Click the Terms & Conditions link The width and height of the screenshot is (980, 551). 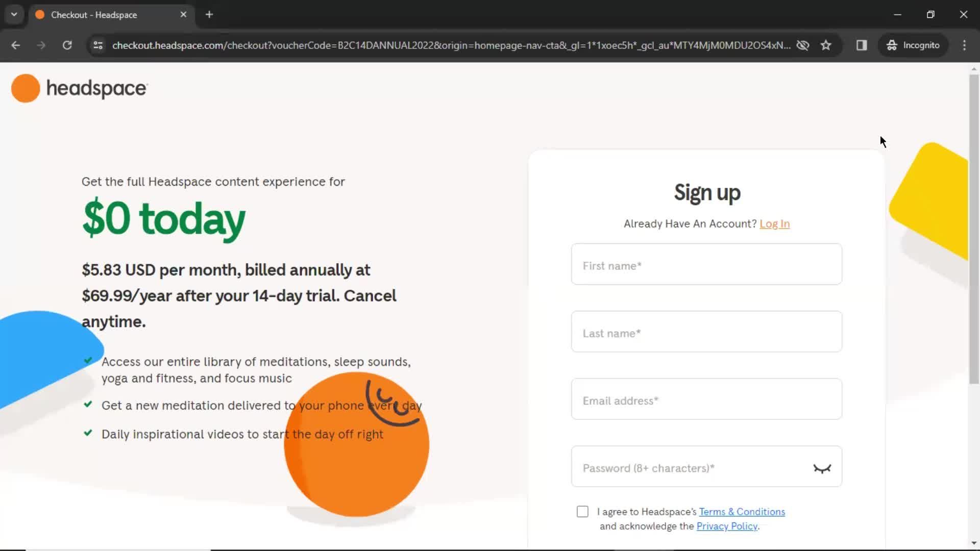point(742,511)
